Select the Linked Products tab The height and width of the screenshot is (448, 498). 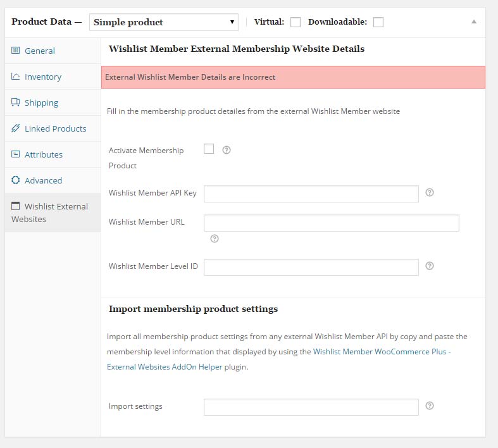(x=53, y=128)
